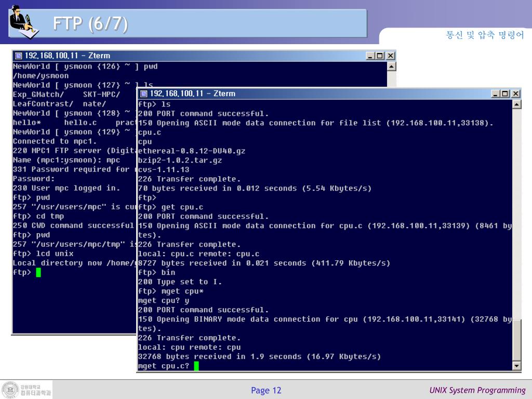Click the 'bzip2-1.0.2.tar.gz' listing line
The width and height of the screenshot is (532, 399).
[x=180, y=161]
